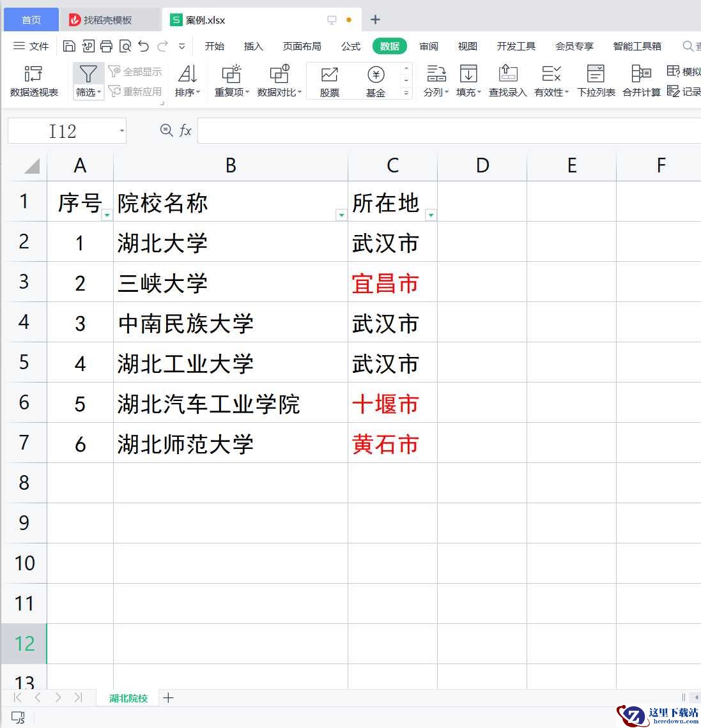Click the Filter (筛选) funnel icon
Viewport: 701px width, 728px height.
coord(88,74)
